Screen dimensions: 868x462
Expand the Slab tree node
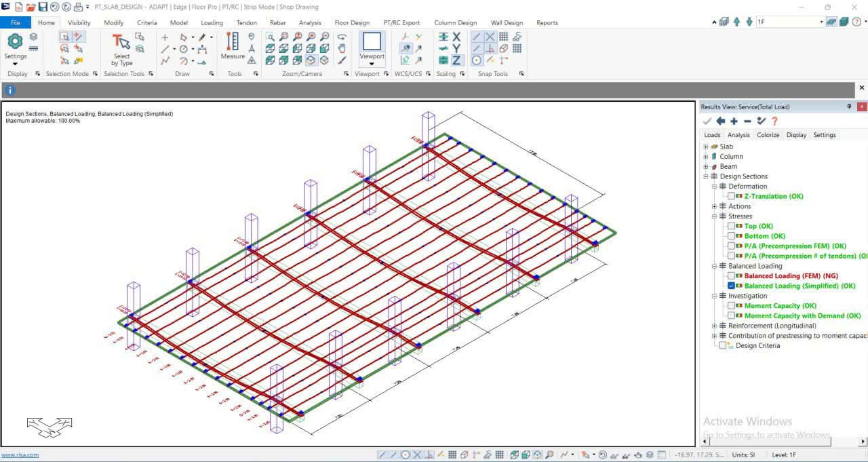click(x=706, y=147)
